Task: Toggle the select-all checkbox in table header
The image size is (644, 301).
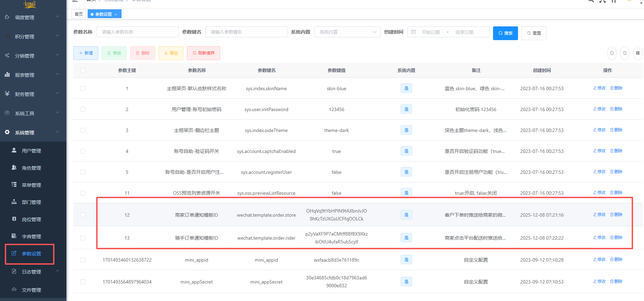Action: coord(83,71)
